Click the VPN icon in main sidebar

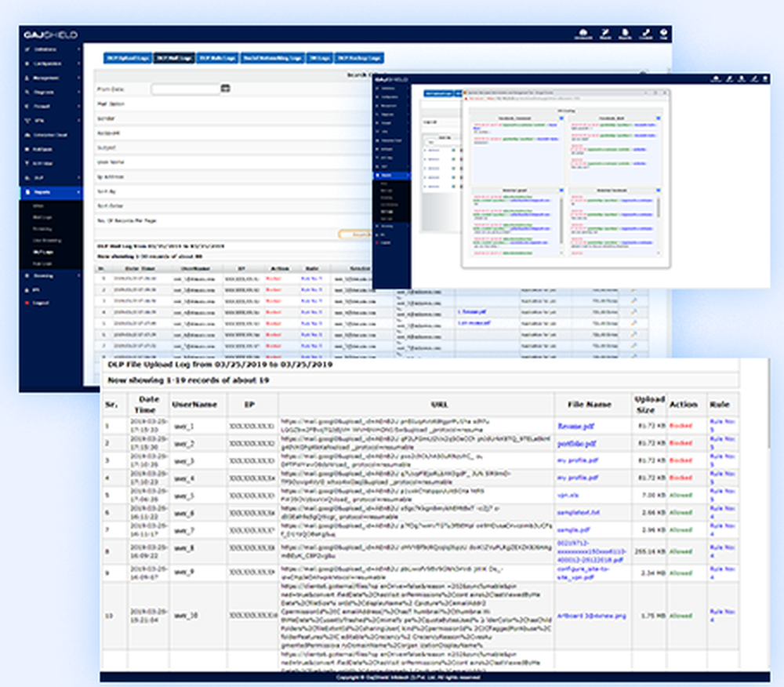click(27, 121)
